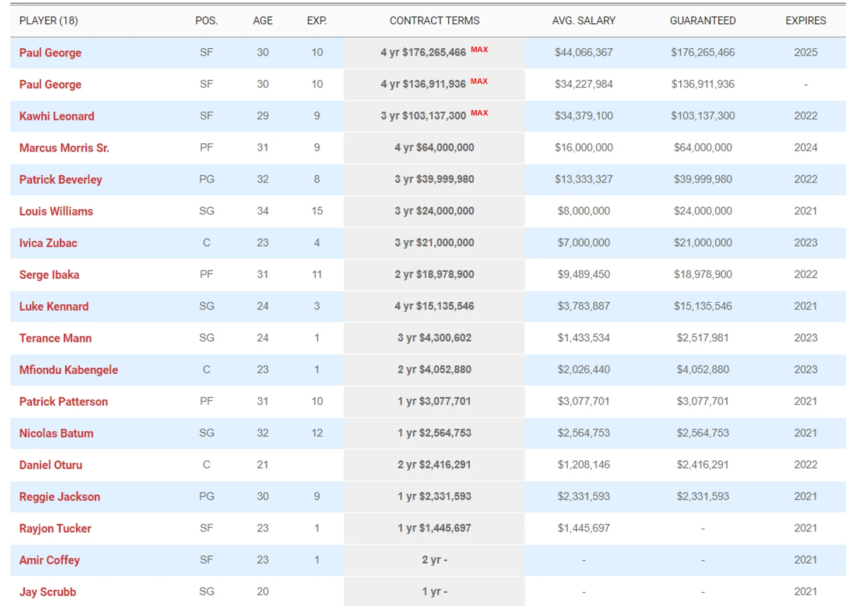The image size is (851, 616).
Task: Click 2 yr $2,416,291 contract cell
Action: point(434,465)
